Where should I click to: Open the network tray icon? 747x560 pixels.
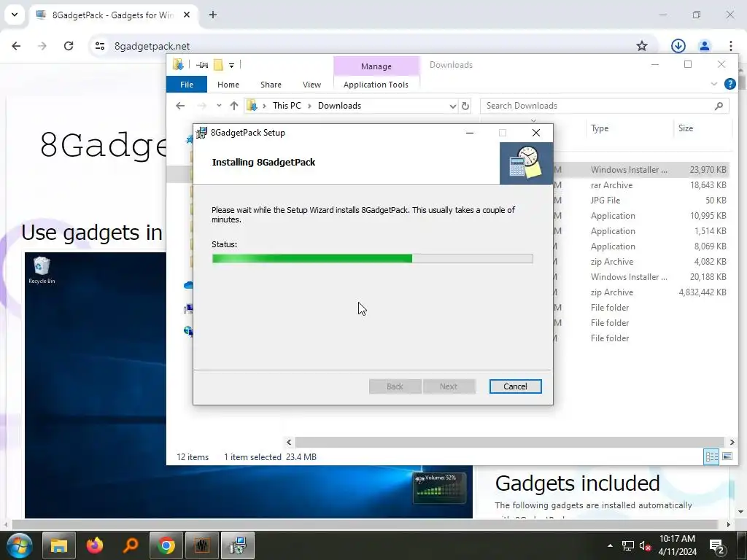[x=628, y=546]
